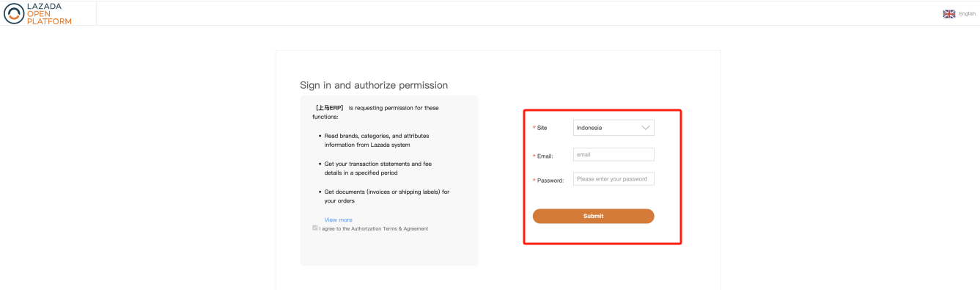Screen dimensions: 980x290
Task: Click the 'Read brands, categories, and attributes' item
Action: 377,140
